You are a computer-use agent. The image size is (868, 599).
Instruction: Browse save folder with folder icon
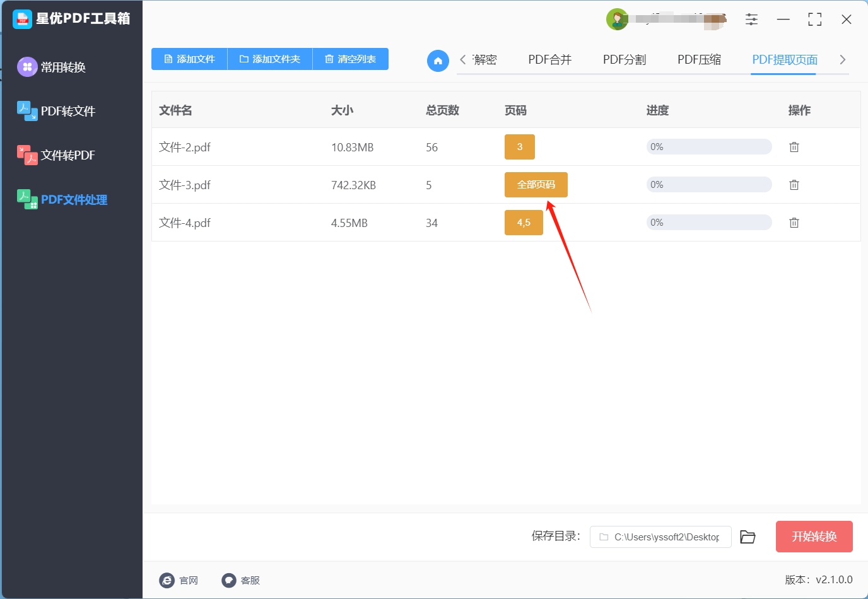tap(748, 537)
